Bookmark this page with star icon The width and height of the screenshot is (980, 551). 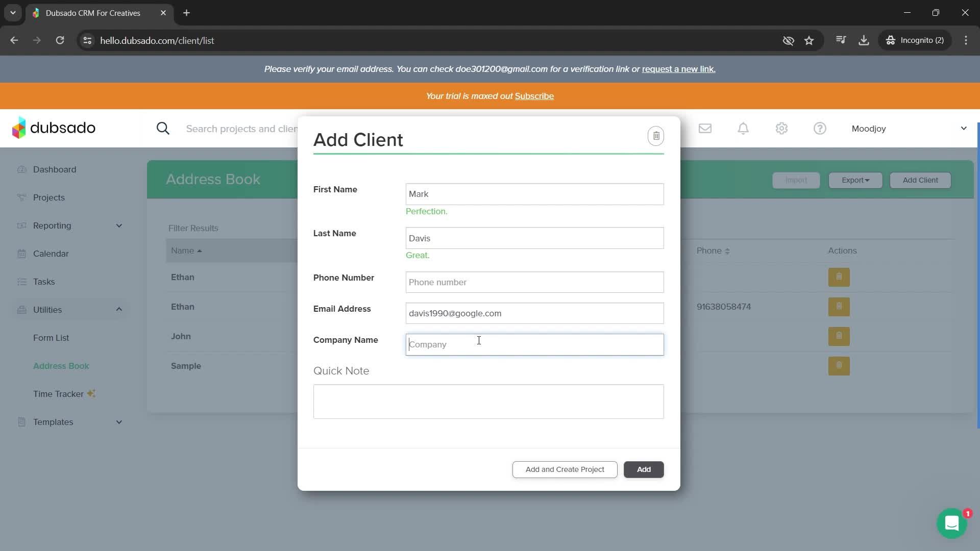click(x=809, y=40)
